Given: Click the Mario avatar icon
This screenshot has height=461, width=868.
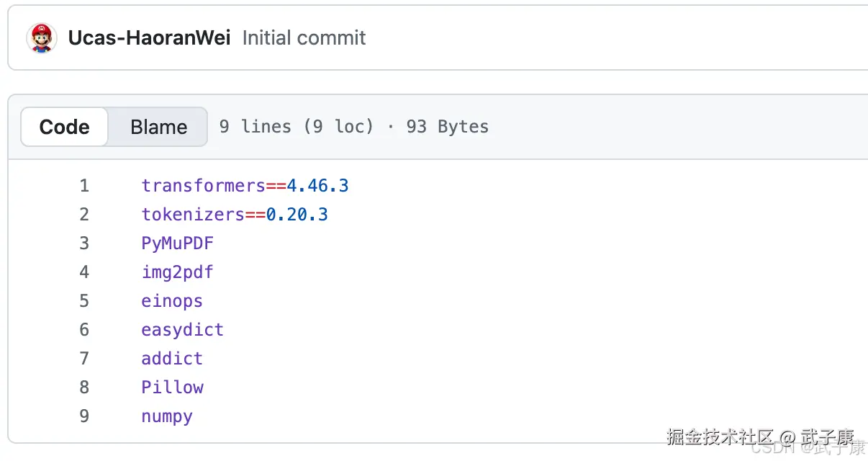Looking at the screenshot, I should point(42,38).
